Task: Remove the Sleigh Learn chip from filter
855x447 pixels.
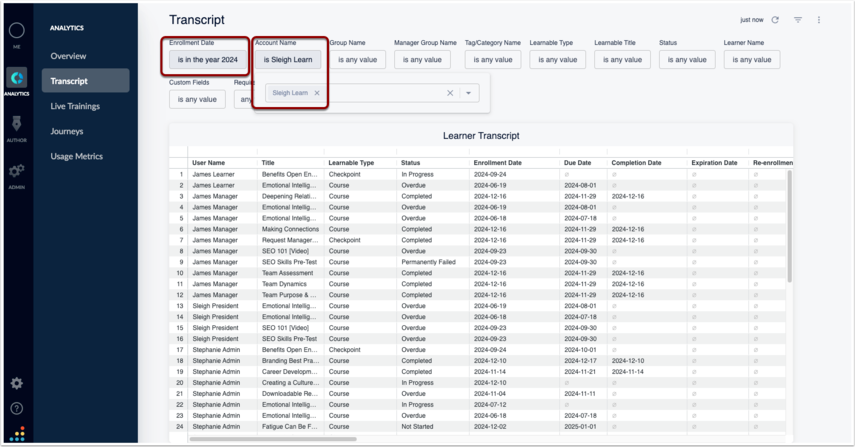Action: 317,93
